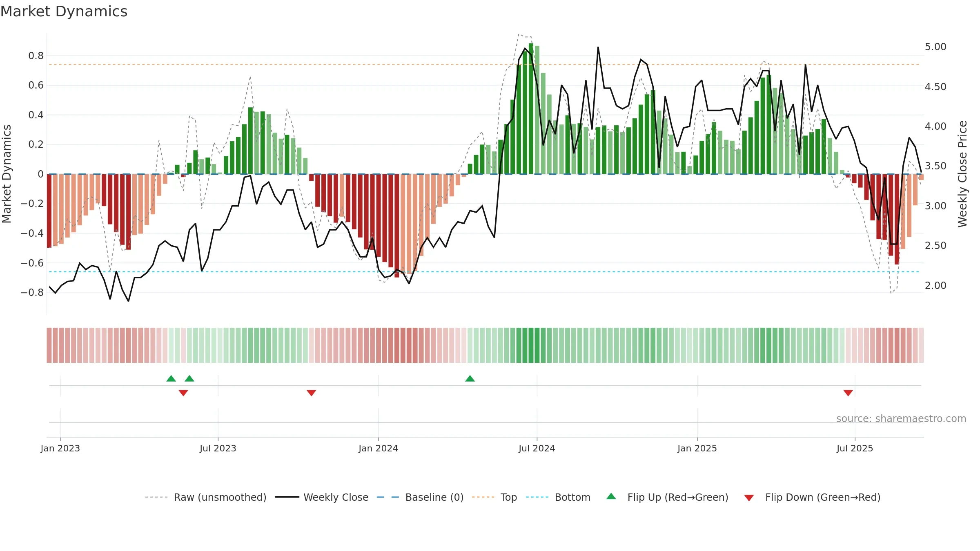Click the 2.00 price axis tick label

pos(935,285)
